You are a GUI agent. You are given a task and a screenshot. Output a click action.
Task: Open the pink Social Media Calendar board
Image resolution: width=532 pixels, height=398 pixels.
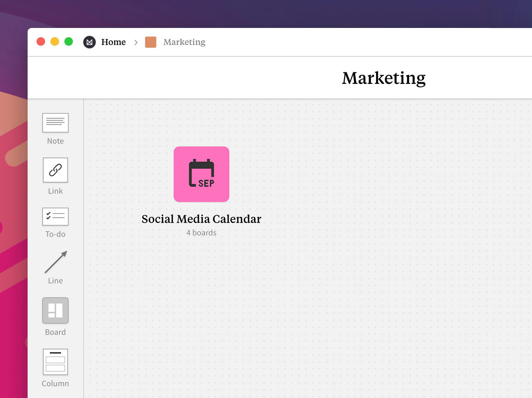(201, 174)
